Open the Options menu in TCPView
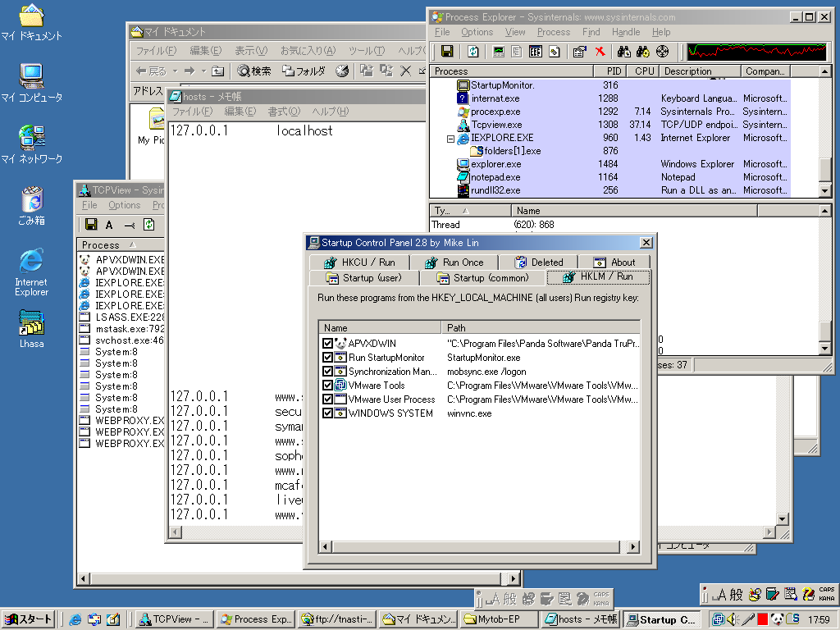840x630 pixels. pyautogui.click(x=124, y=205)
